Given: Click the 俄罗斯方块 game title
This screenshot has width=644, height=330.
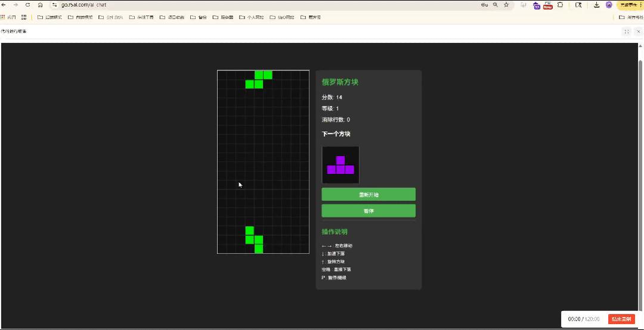Looking at the screenshot, I should [340, 82].
